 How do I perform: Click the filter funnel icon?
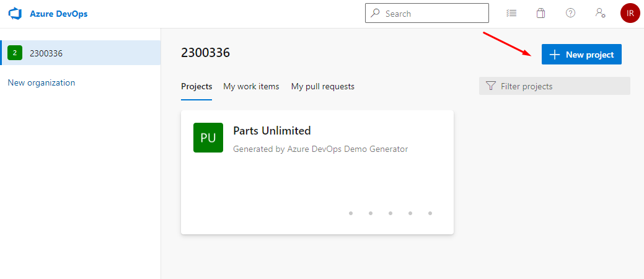(490, 86)
